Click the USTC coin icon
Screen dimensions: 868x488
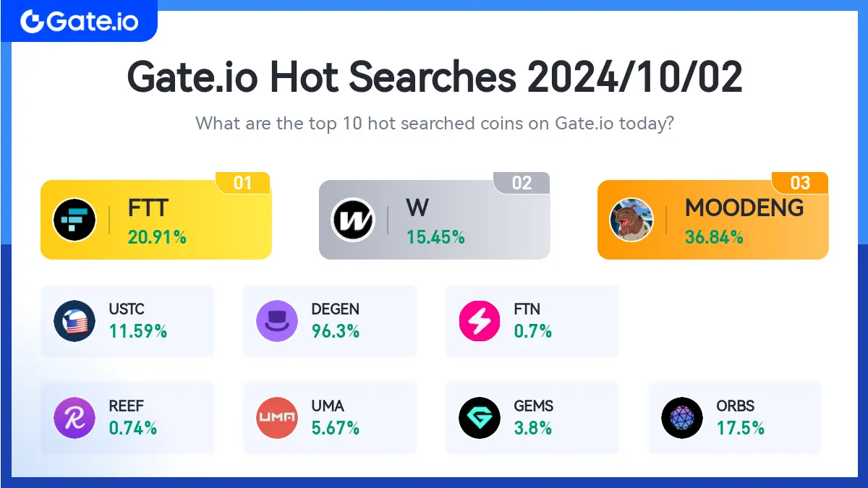point(75,321)
